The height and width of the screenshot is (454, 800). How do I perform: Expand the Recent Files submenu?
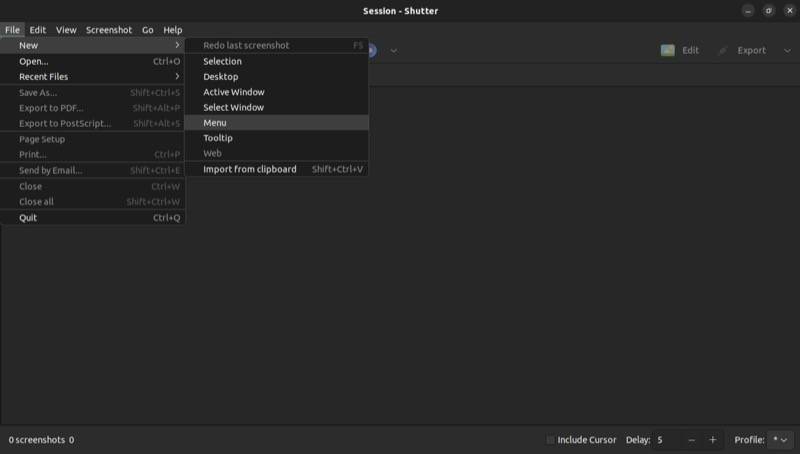click(92, 77)
